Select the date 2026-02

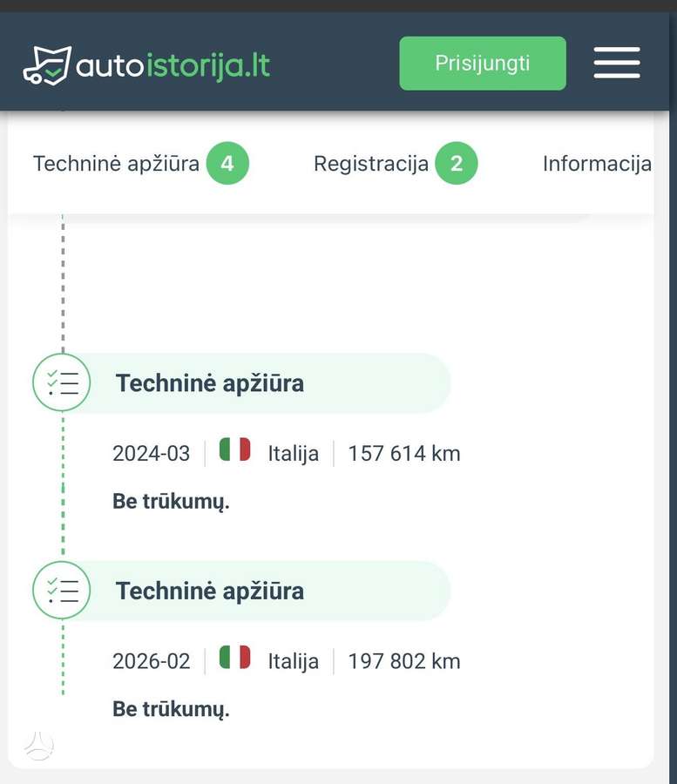tap(151, 661)
